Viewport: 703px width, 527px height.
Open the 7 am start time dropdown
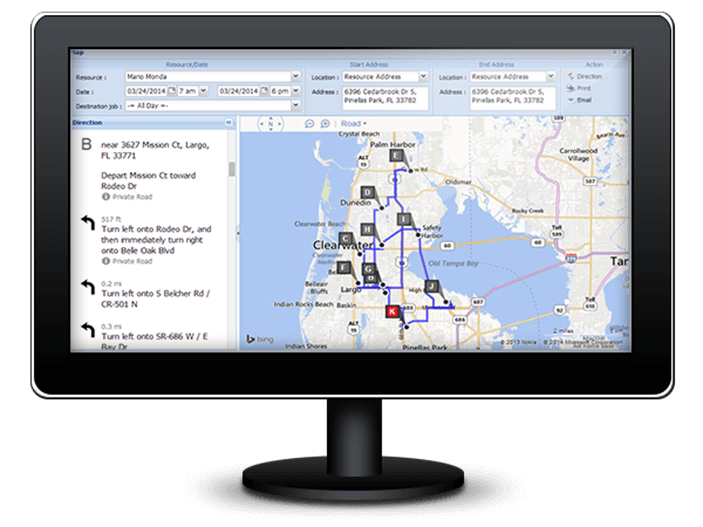coord(204,91)
